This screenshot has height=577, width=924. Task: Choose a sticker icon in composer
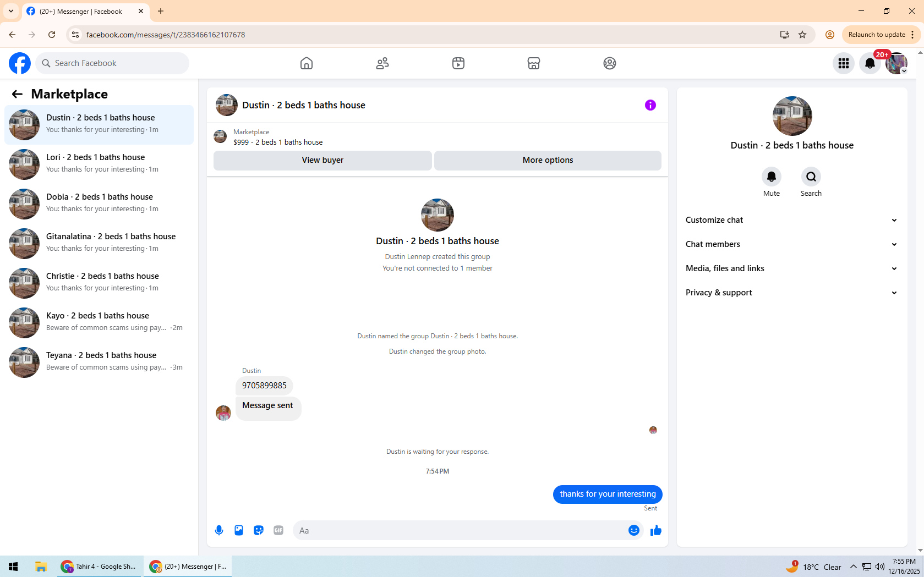[259, 530]
